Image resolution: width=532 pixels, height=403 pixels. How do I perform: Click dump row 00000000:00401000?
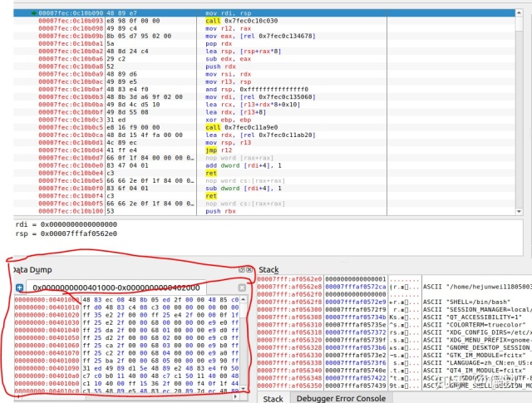[126, 300]
